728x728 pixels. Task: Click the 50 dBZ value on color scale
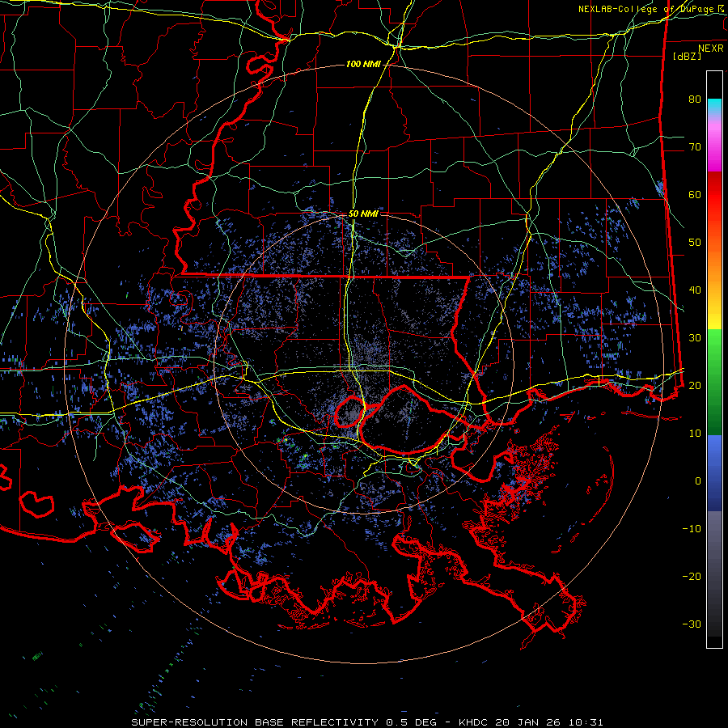pos(695,243)
